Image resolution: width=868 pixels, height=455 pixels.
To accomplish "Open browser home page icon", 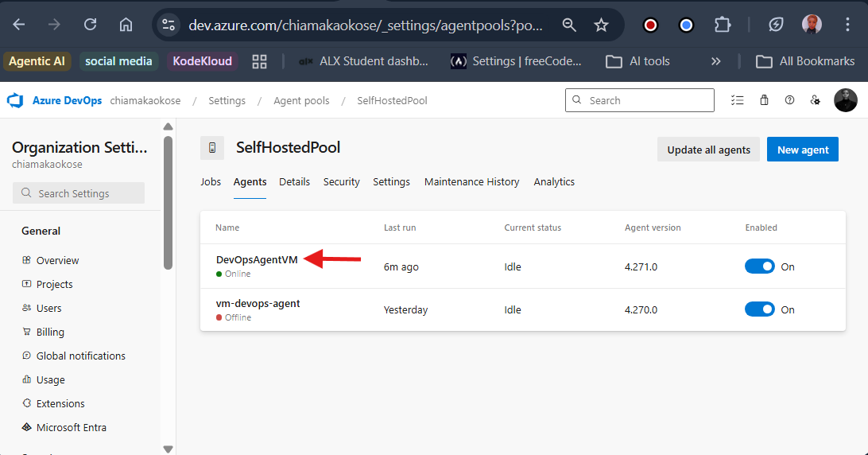I will point(126,25).
